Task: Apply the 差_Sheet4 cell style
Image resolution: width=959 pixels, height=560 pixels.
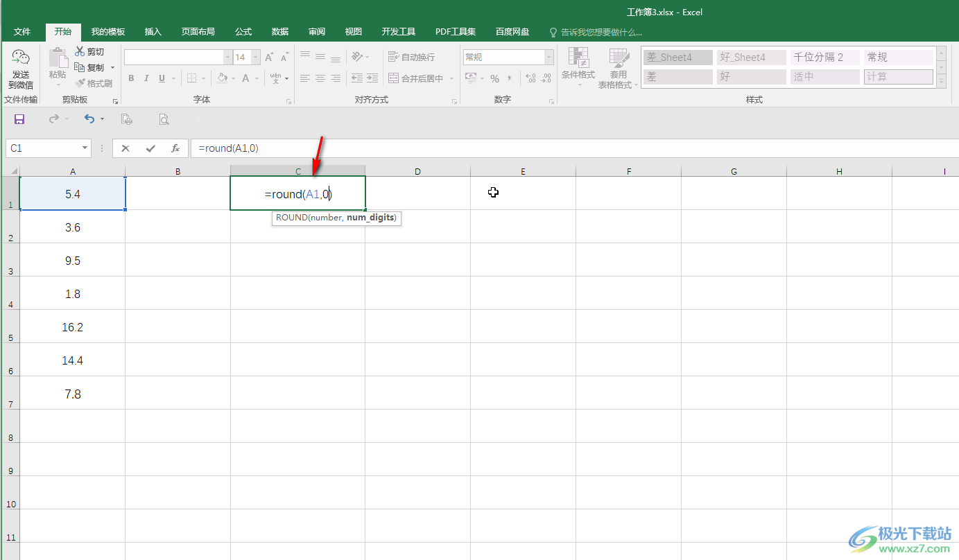Action: coord(678,58)
